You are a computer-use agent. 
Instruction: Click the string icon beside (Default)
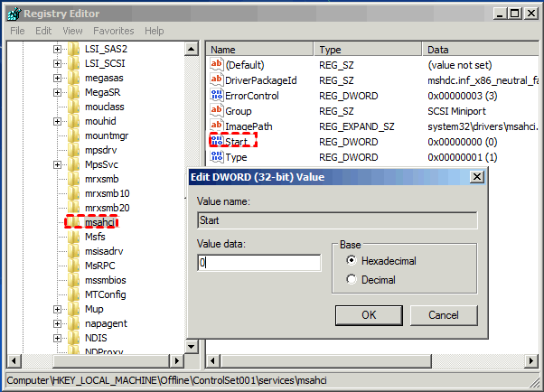[x=217, y=64]
